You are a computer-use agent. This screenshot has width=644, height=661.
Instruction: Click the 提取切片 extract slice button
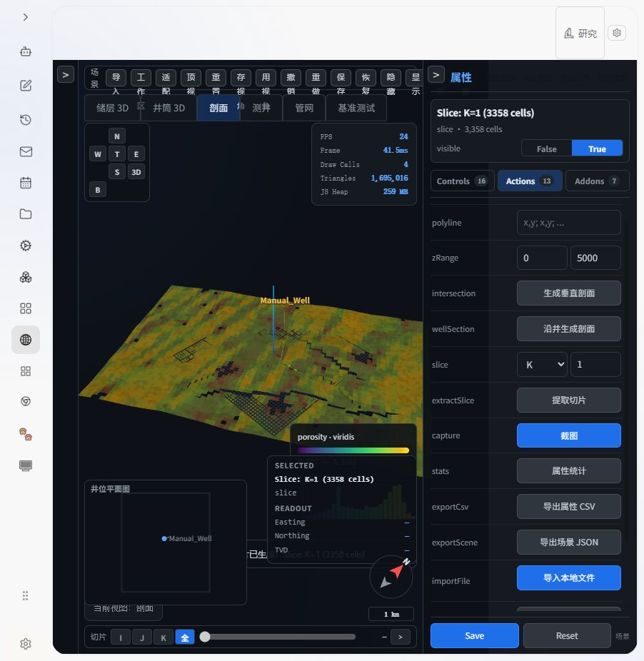(569, 400)
